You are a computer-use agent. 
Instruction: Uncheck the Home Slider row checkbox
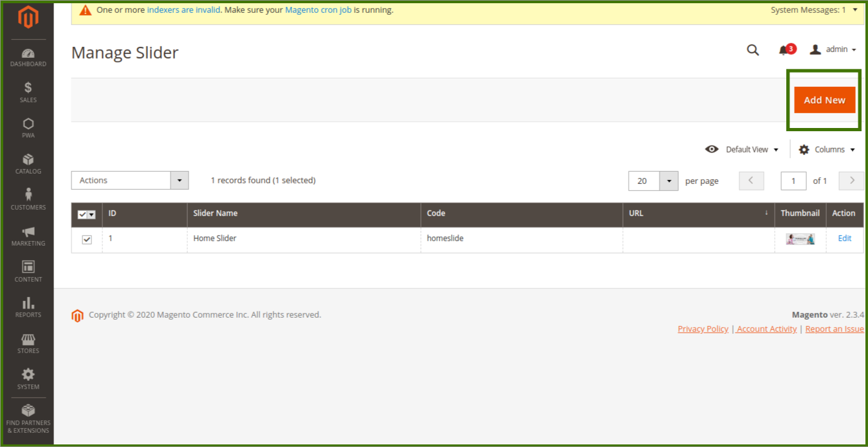pyautogui.click(x=87, y=239)
